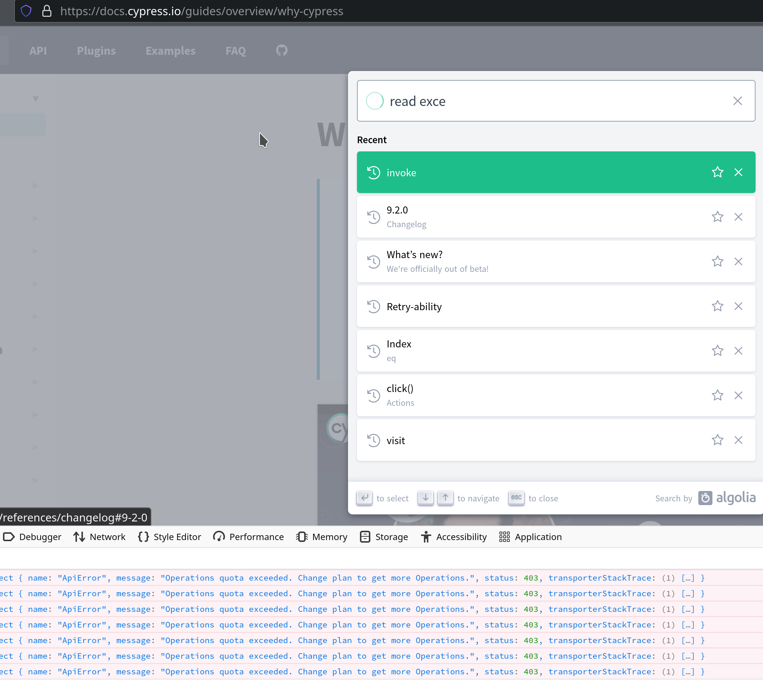
Task: Click the Memory panel icon in devtools
Action: [302, 537]
